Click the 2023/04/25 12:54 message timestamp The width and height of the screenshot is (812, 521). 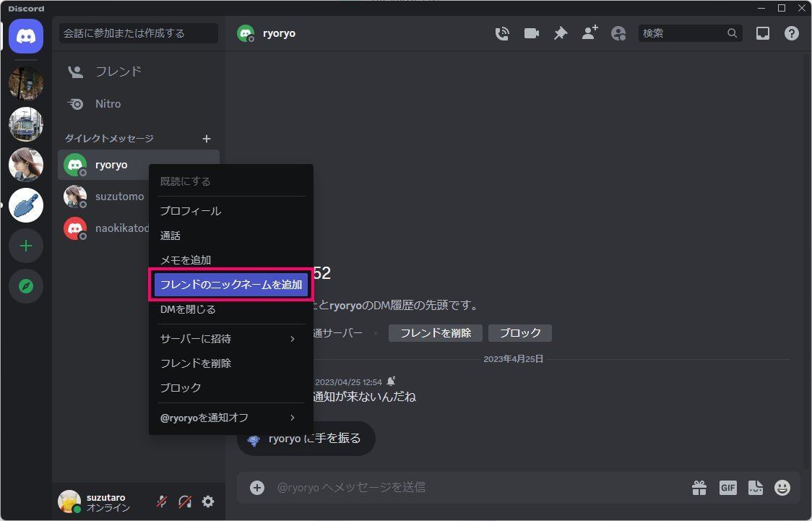pos(348,382)
